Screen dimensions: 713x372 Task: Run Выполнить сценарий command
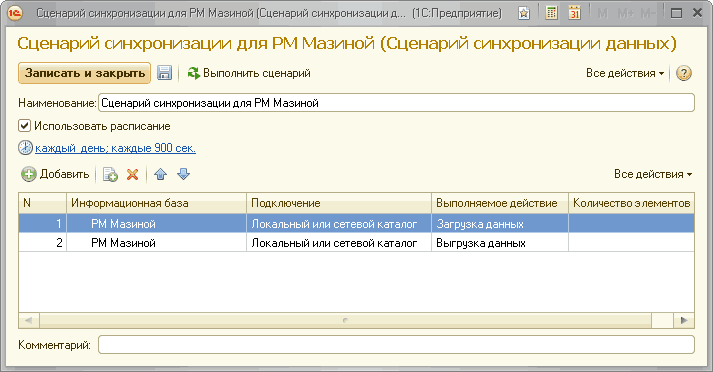[249, 73]
